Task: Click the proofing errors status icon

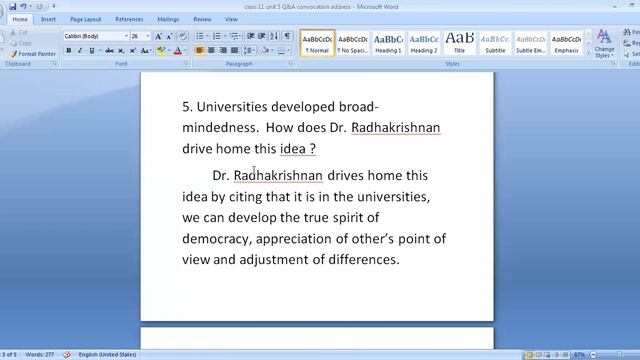Action: tap(67, 355)
